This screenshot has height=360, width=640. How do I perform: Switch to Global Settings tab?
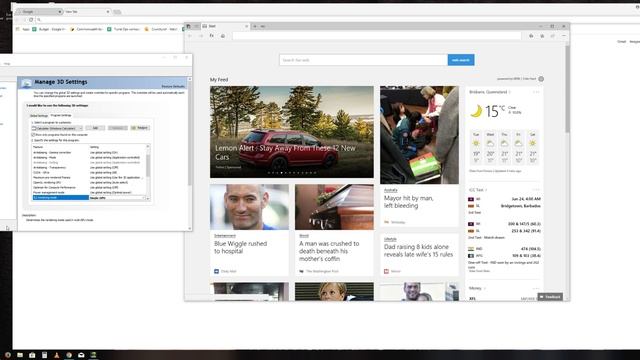coord(39,116)
